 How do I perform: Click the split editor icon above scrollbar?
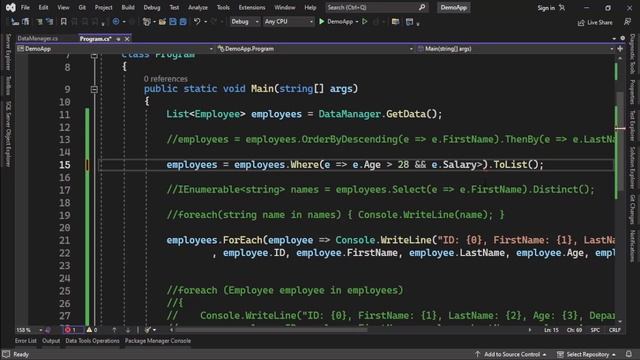tap(620, 49)
